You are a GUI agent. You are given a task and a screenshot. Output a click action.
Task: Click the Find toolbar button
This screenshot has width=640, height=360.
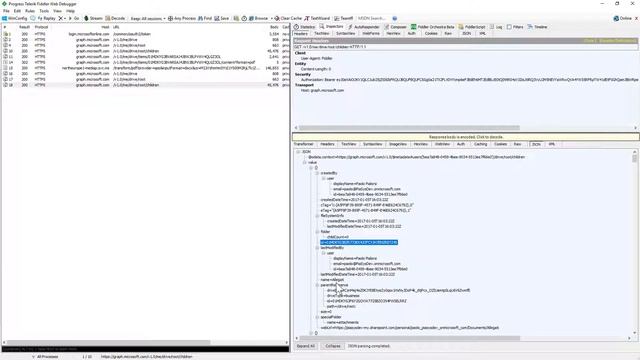pyautogui.click(x=205, y=18)
